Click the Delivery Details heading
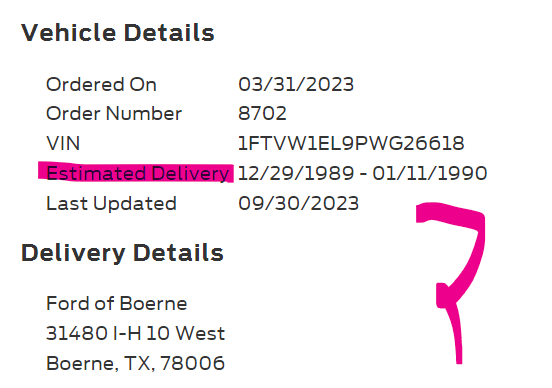Viewport: 552px width, 388px height. [122, 253]
